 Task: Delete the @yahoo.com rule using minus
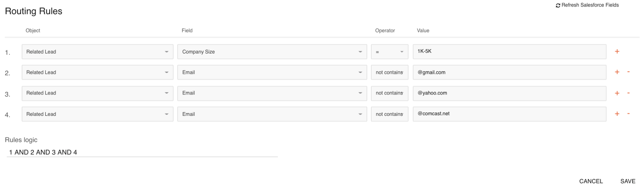628,93
